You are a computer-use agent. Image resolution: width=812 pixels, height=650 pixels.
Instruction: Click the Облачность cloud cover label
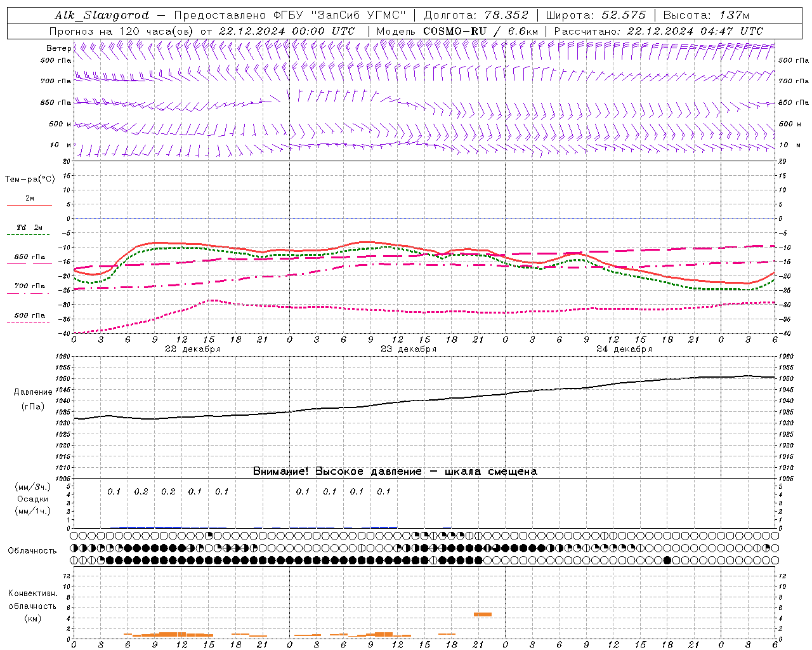32,551
